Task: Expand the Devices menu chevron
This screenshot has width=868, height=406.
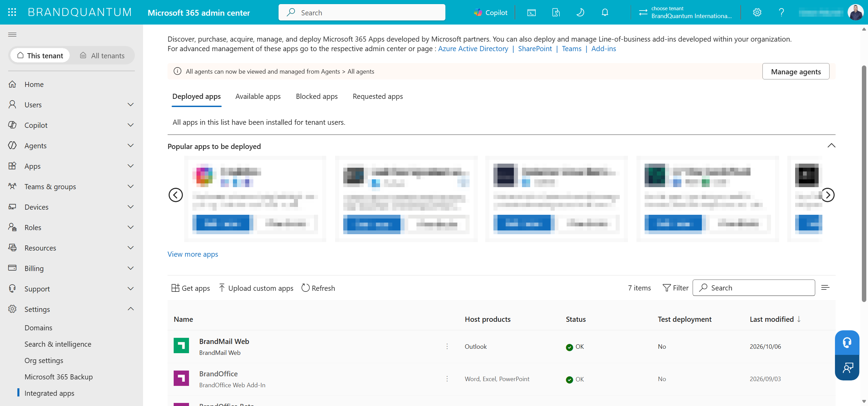Action: [x=131, y=207]
